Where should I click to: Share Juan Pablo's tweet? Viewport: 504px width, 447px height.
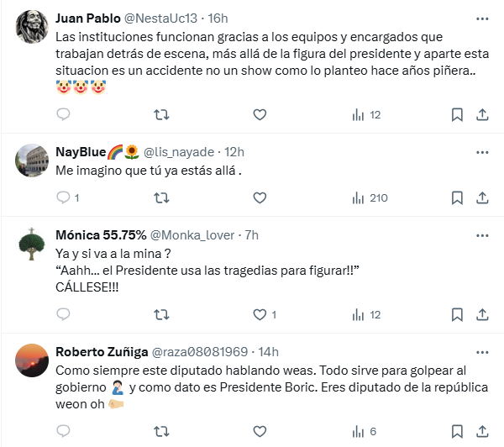(x=482, y=115)
